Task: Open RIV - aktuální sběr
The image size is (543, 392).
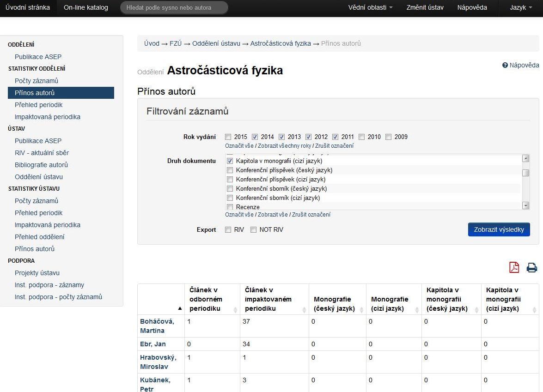Action: 42,153
